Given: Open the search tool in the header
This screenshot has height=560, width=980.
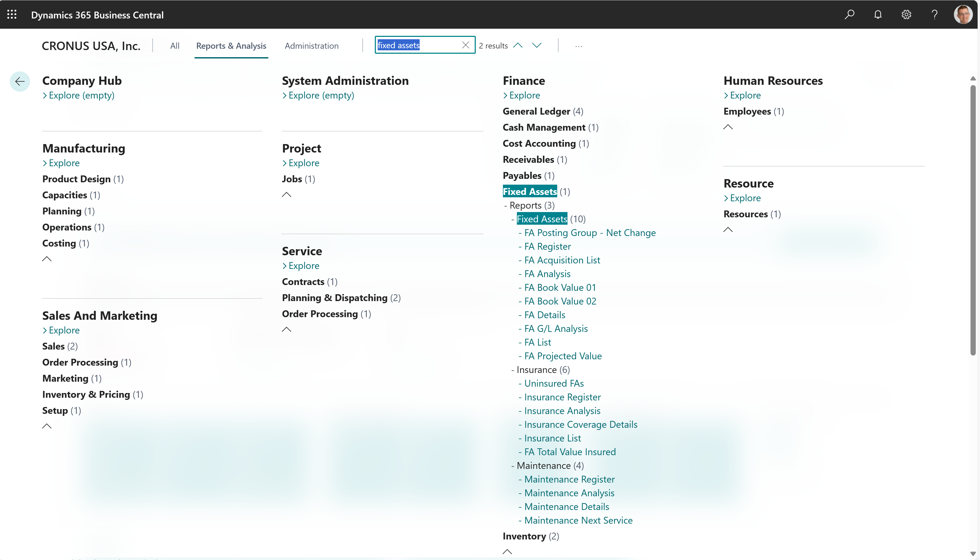Looking at the screenshot, I should click(x=850, y=14).
